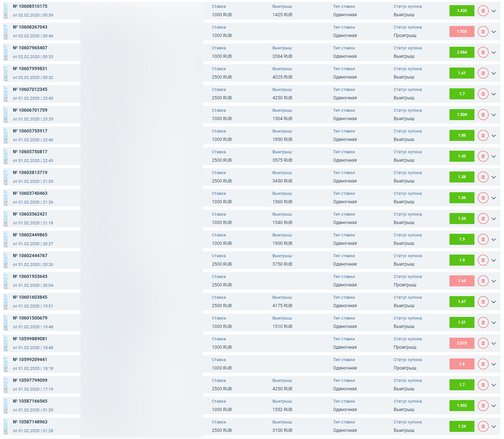Click red odds badge 1.925
The height and width of the screenshot is (439, 504).
(461, 31)
